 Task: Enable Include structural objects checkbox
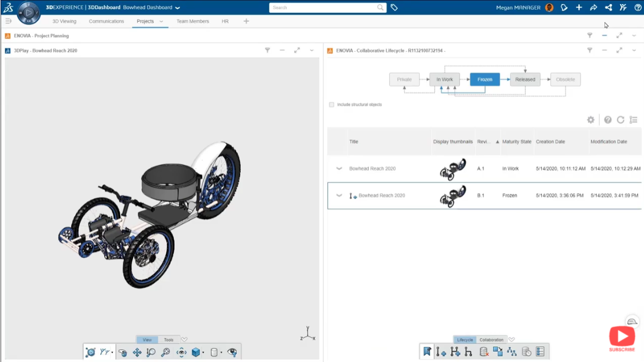click(331, 104)
